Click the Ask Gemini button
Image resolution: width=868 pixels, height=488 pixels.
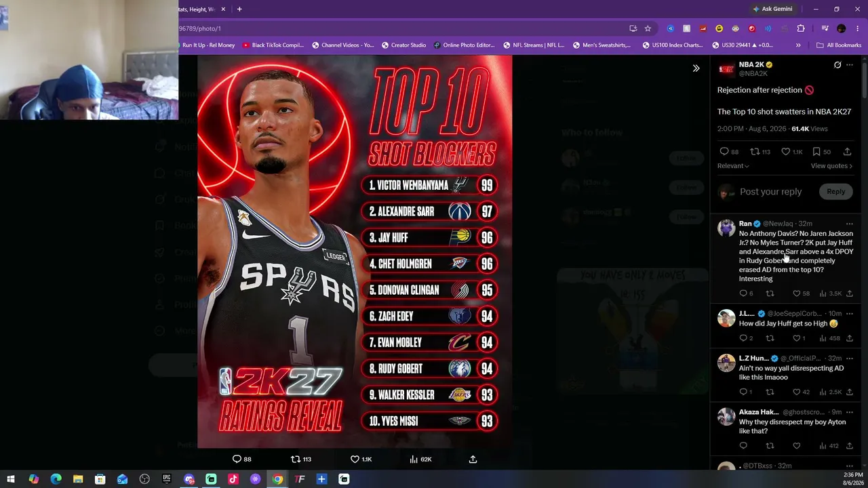tap(772, 9)
